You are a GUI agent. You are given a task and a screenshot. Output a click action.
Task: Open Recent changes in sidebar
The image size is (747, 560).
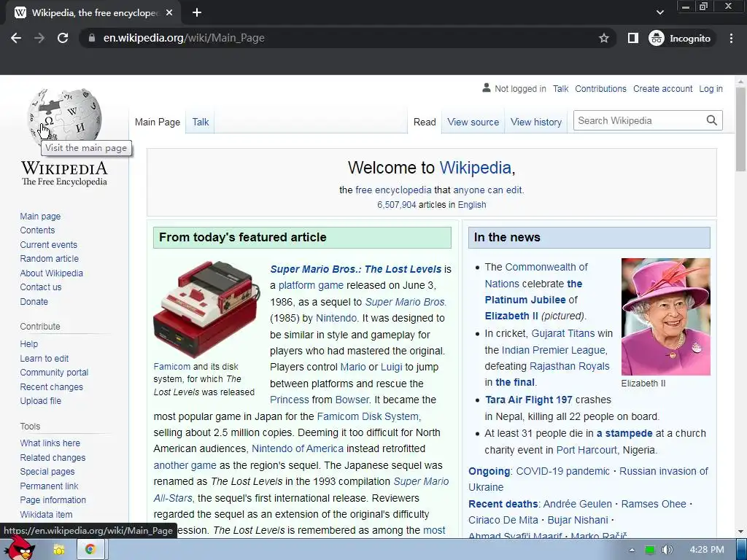click(52, 386)
